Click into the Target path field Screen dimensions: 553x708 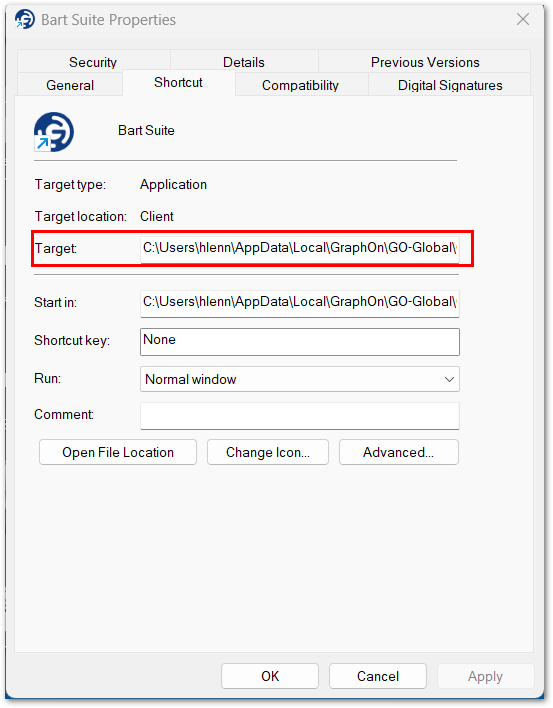(x=300, y=249)
